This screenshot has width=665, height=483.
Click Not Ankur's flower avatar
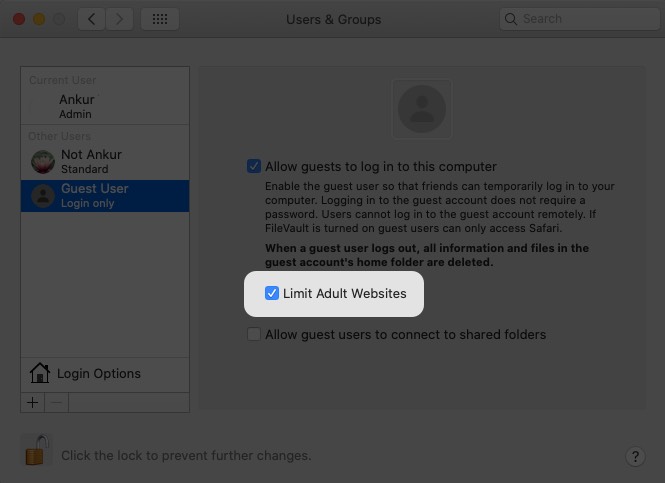click(x=43, y=162)
